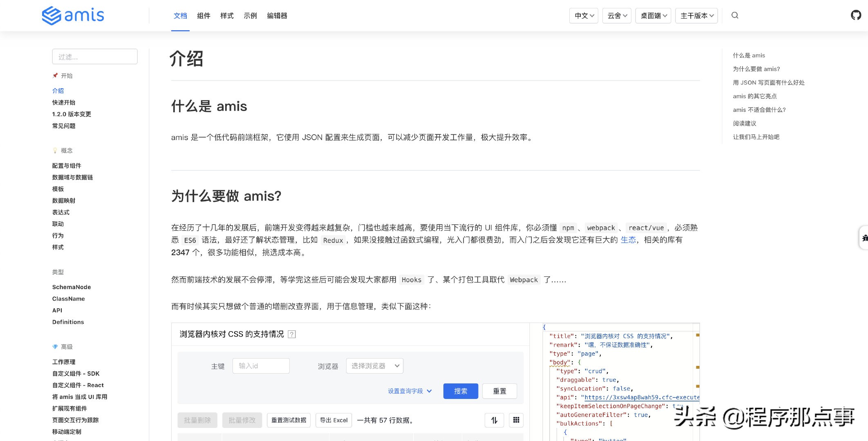Image resolution: width=868 pixels, height=441 pixels.
Task: Switch to the 组件 tab
Action: pyautogui.click(x=204, y=16)
